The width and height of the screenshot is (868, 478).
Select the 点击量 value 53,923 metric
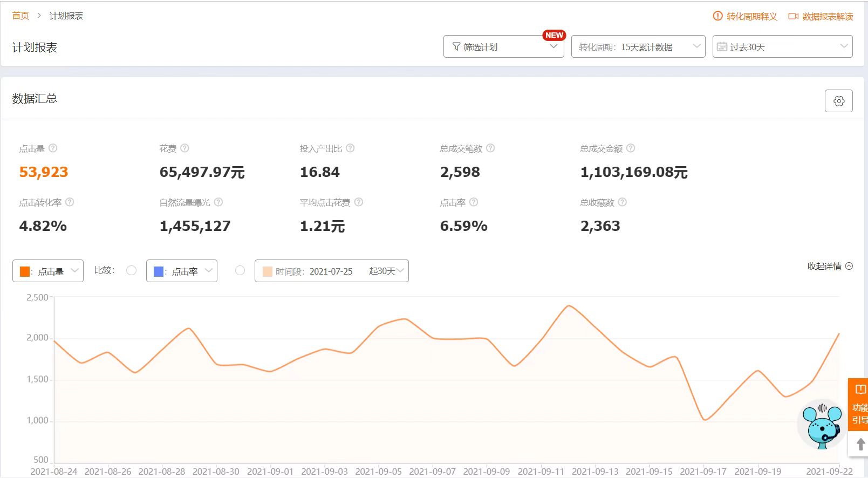pyautogui.click(x=44, y=172)
